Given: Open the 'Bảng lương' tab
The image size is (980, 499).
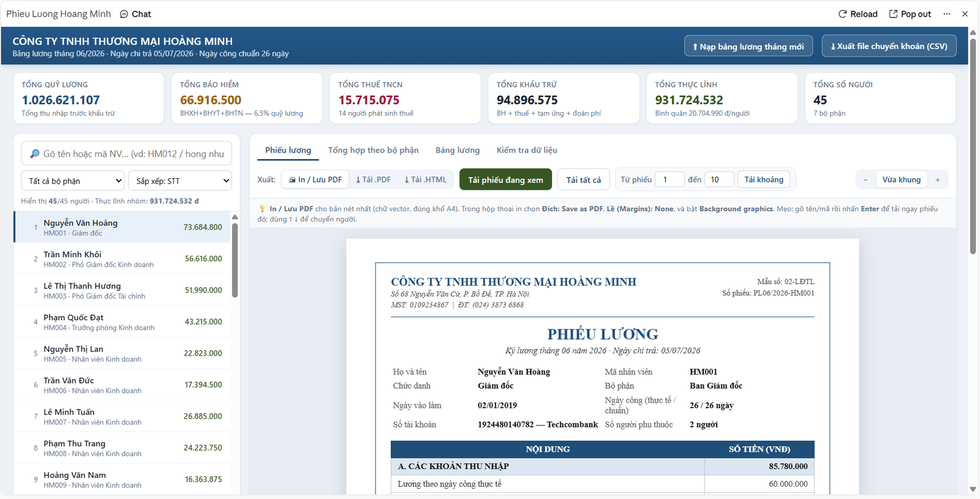Looking at the screenshot, I should pyautogui.click(x=458, y=150).
